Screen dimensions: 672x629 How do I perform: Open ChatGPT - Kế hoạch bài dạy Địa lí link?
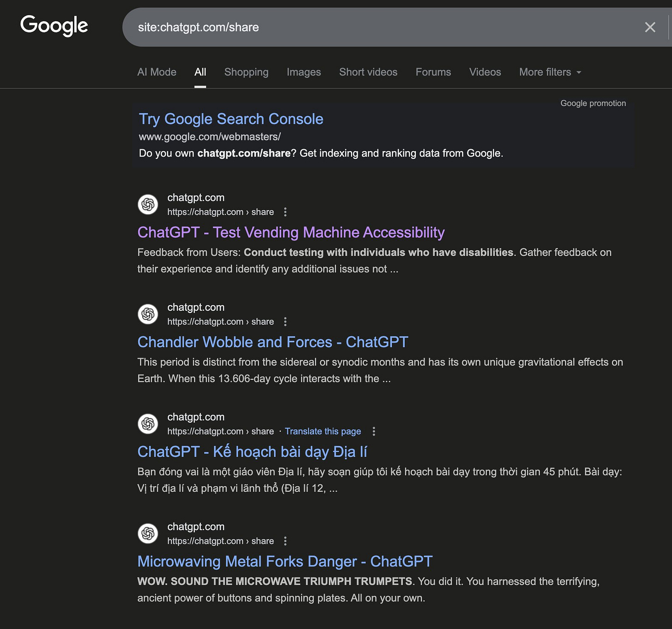coord(252,452)
